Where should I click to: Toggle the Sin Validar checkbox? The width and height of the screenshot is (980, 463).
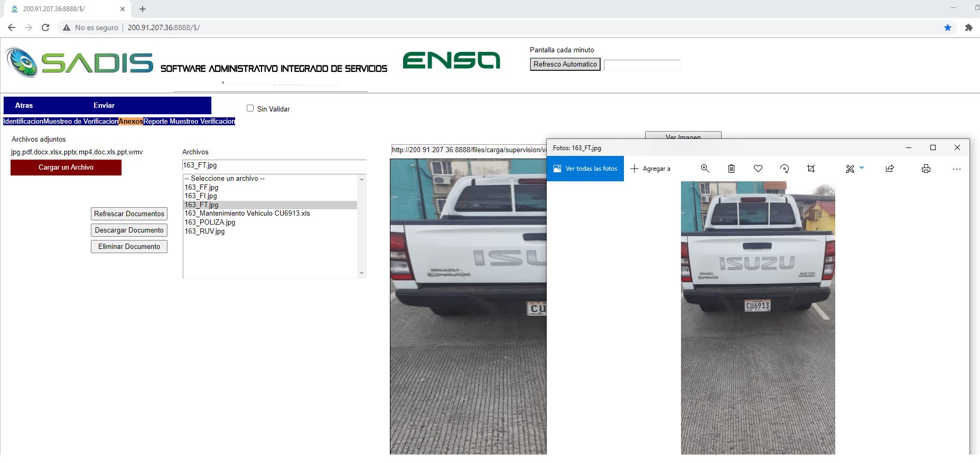point(250,108)
